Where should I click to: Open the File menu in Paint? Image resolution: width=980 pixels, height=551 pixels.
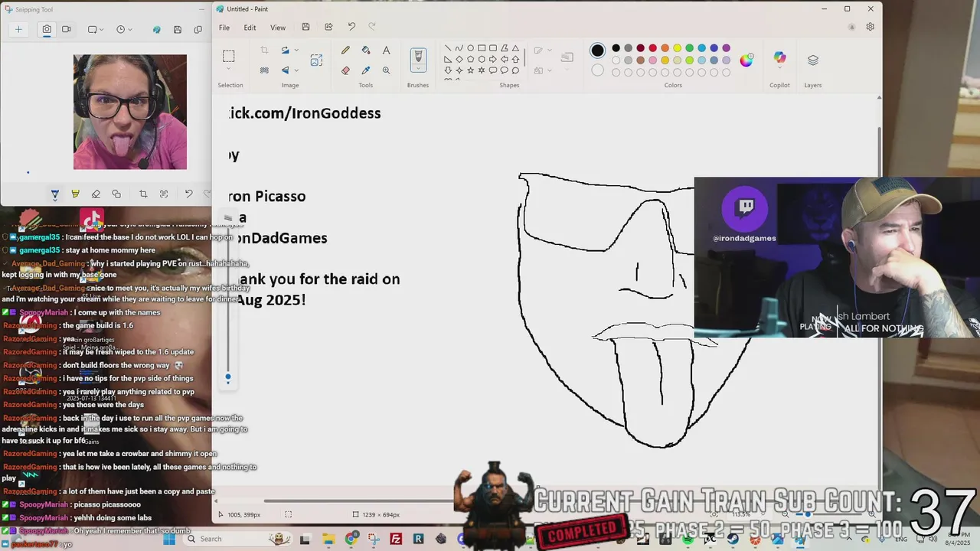pyautogui.click(x=224, y=28)
